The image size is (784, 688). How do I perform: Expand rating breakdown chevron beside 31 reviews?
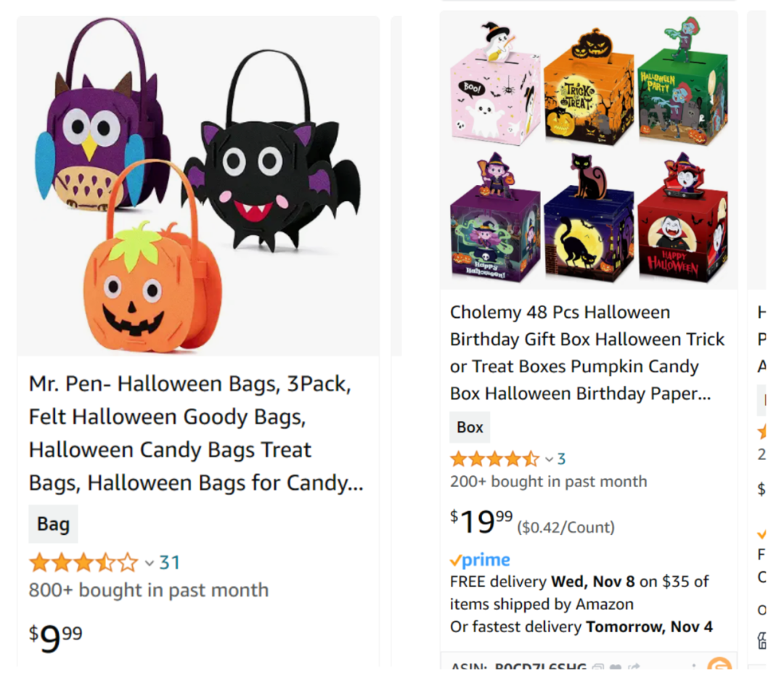(x=149, y=563)
